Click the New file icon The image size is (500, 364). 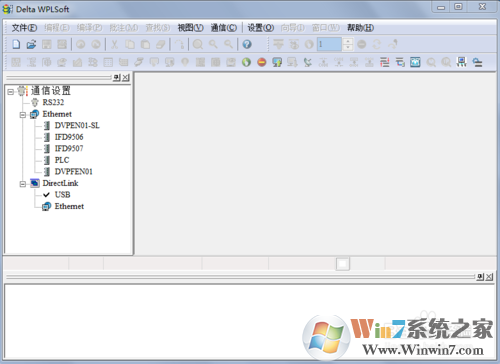[x=16, y=44]
